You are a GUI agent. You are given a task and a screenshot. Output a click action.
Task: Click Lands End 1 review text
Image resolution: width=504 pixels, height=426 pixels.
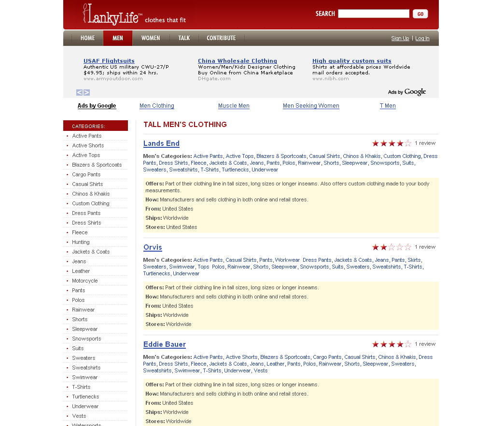(425, 143)
